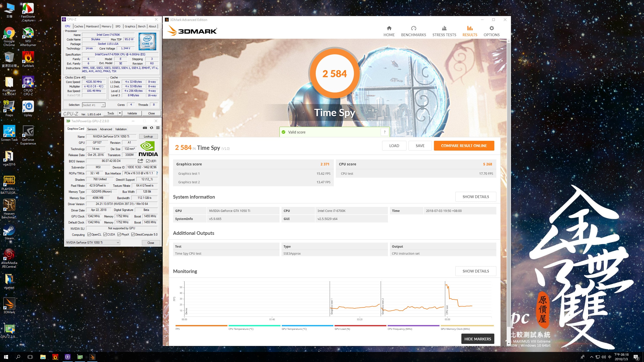
Task: Launch PUBG desktop shortcut
Action: pos(9,184)
